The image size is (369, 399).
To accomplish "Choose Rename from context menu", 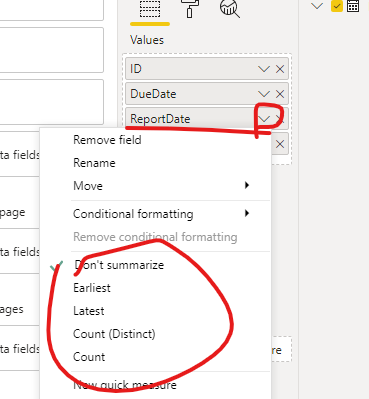I will point(94,163).
